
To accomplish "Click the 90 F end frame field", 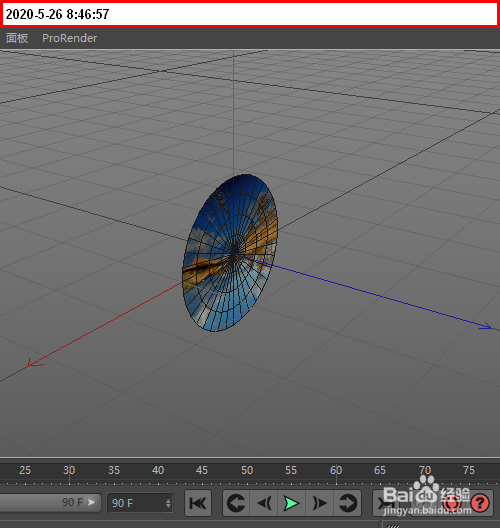I will [x=140, y=503].
